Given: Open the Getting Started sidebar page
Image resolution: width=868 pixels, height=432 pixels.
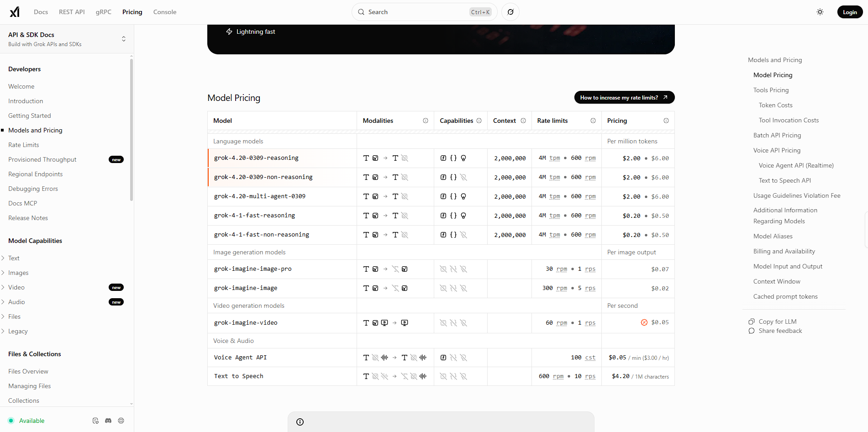Looking at the screenshot, I should [30, 116].
